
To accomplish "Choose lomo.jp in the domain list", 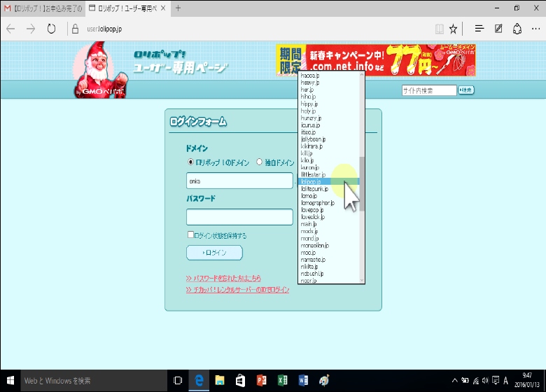I will pyautogui.click(x=329, y=196).
